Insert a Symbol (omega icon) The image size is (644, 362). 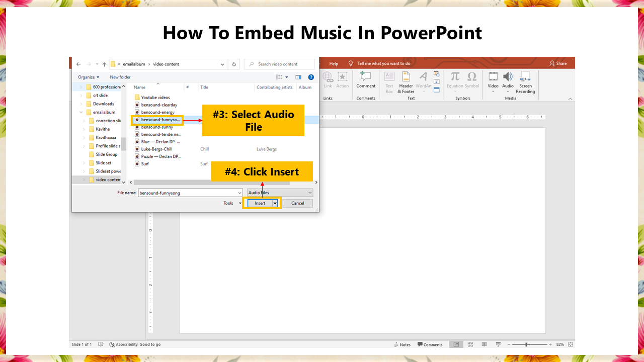(x=472, y=80)
